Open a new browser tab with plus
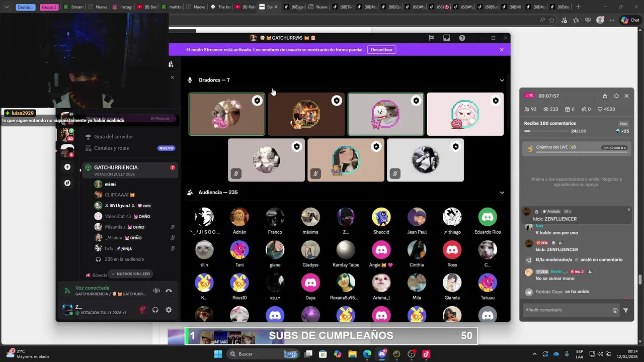Image resolution: width=644 pixels, height=362 pixels. 578,7
